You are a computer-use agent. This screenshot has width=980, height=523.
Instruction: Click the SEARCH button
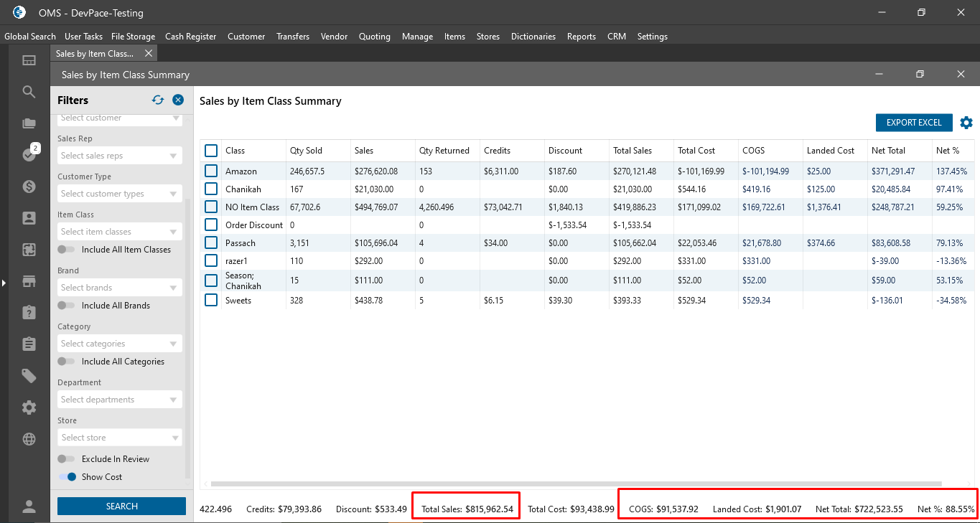[x=121, y=506]
